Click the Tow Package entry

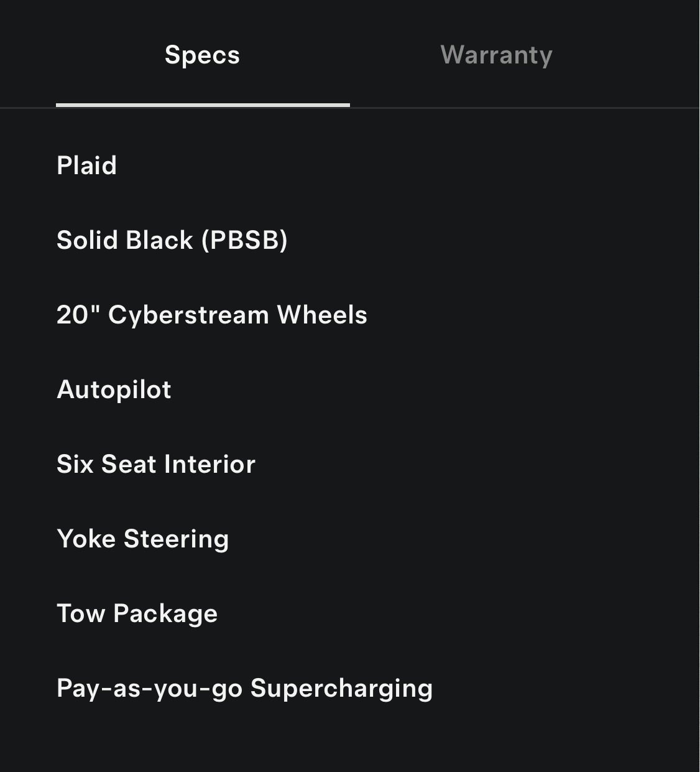pyautogui.click(x=137, y=613)
